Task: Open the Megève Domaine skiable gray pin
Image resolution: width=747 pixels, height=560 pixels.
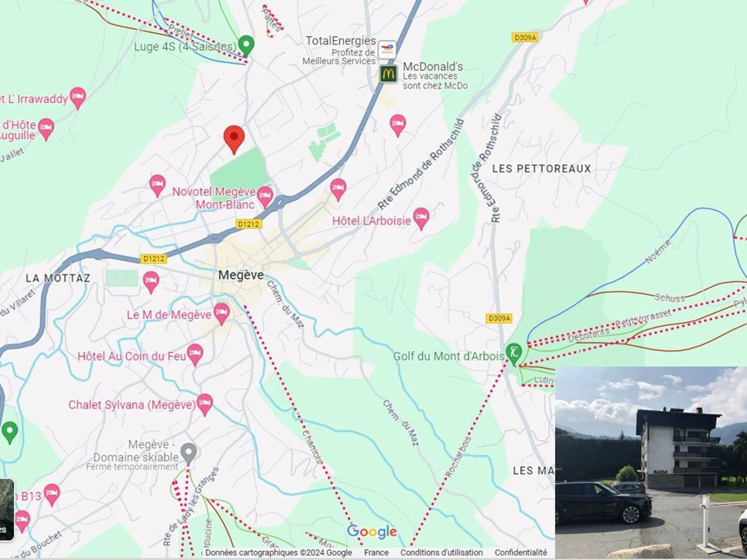Action: (188, 454)
